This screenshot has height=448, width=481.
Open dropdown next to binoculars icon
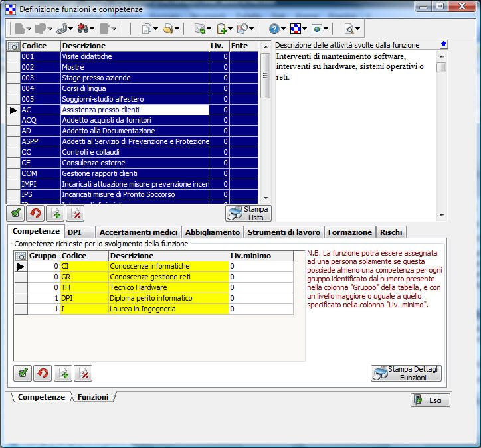coord(92,29)
